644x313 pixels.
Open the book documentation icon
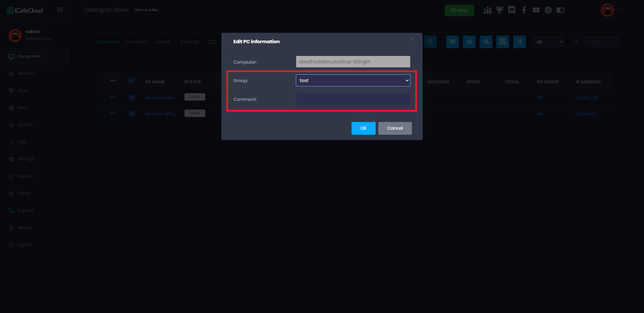[x=560, y=10]
